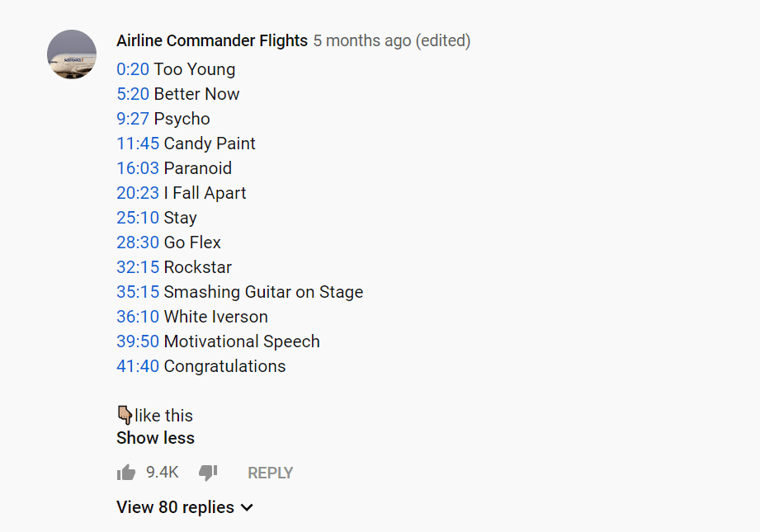Jump to 39:50 Motivational Speech timestamp
Image resolution: width=760 pixels, height=532 pixels.
tap(138, 341)
